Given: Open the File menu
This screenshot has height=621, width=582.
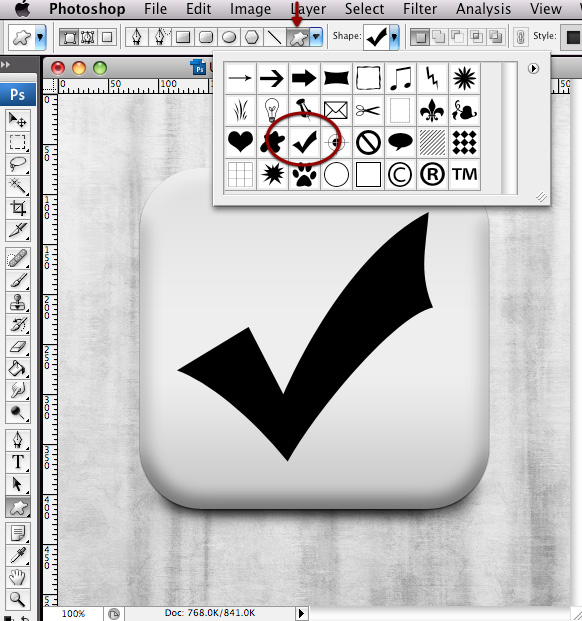Looking at the screenshot, I should click(155, 9).
